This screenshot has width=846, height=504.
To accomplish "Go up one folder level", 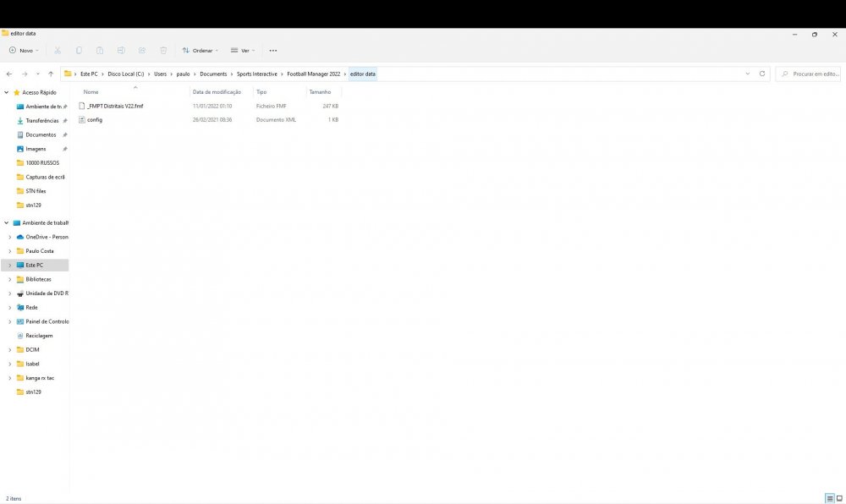I will point(51,74).
